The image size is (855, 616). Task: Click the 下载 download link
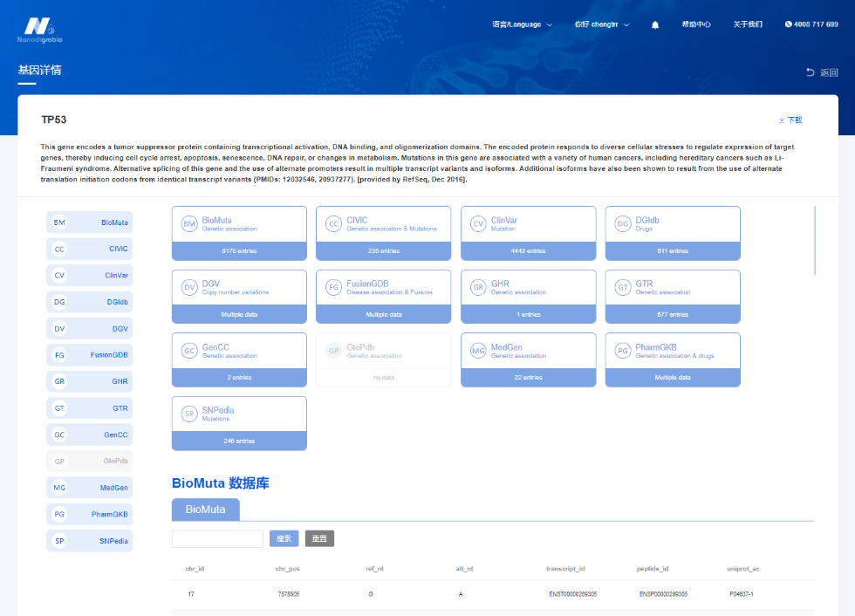(790, 120)
